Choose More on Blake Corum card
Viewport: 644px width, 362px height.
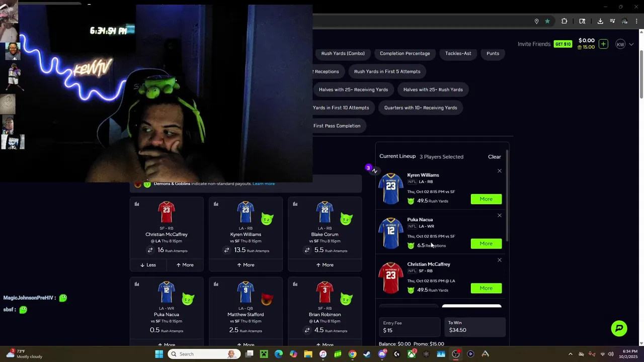point(325,265)
